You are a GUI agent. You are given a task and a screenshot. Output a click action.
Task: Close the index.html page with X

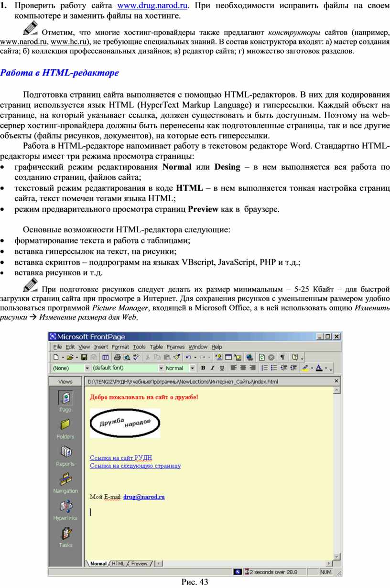[x=336, y=381]
